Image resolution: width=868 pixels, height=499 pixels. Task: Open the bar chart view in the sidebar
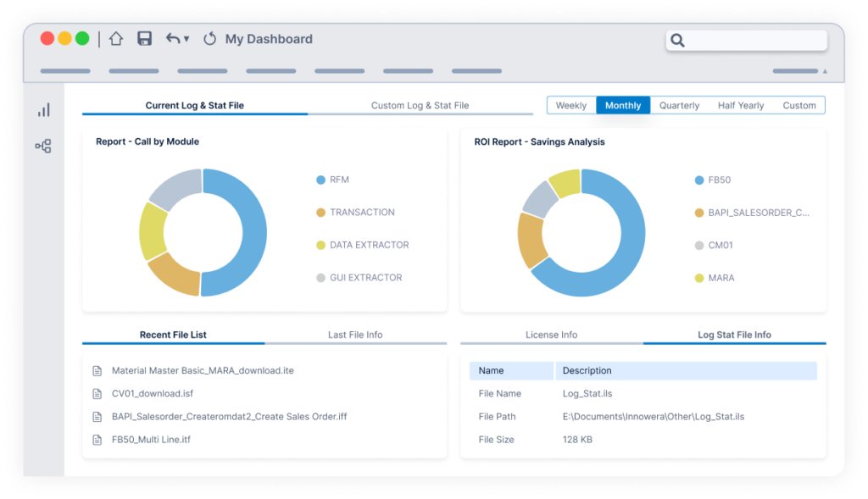point(43,109)
